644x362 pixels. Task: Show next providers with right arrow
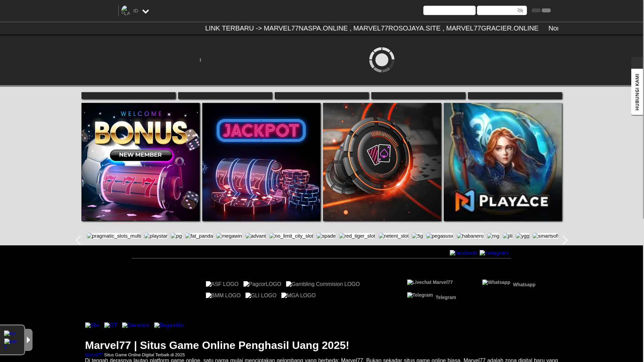tap(565, 240)
